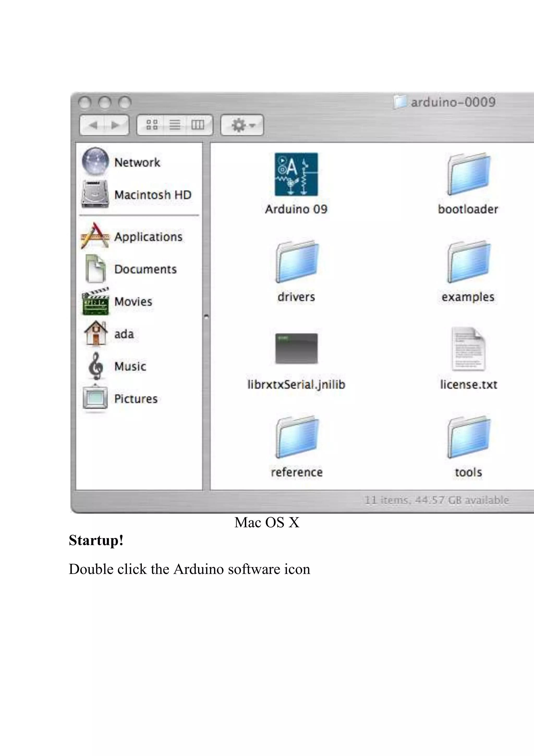Click the 'Documents' sidebar label

tap(145, 269)
